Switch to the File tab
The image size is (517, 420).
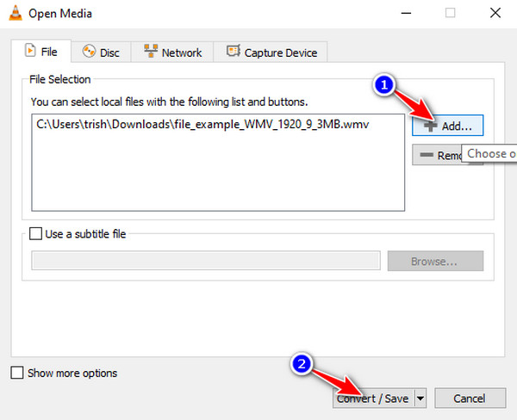[40, 52]
